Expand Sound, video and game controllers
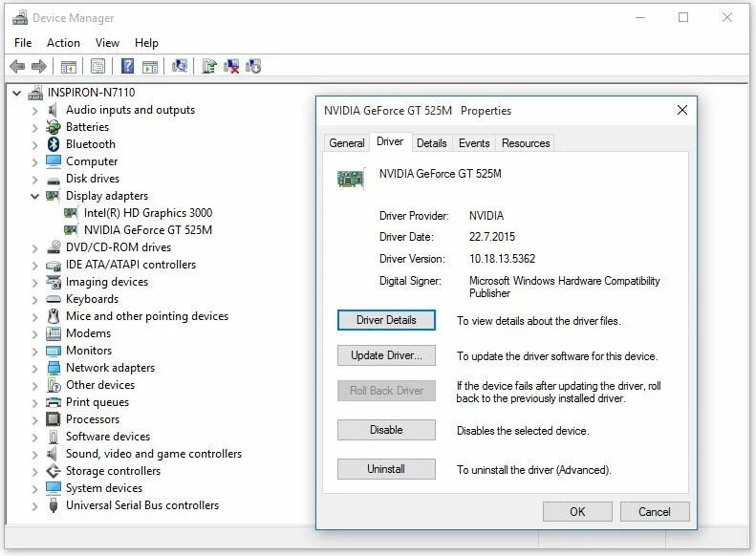 (34, 455)
